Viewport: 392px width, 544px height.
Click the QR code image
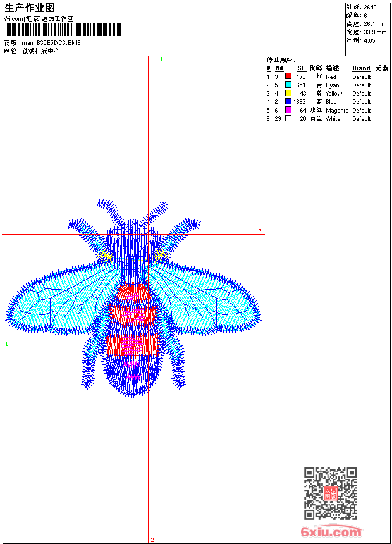point(330,493)
